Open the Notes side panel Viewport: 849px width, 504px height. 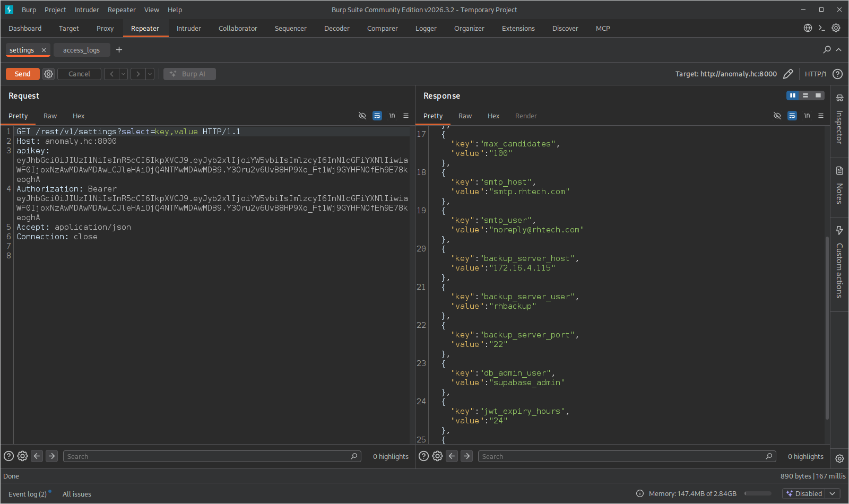pos(839,186)
